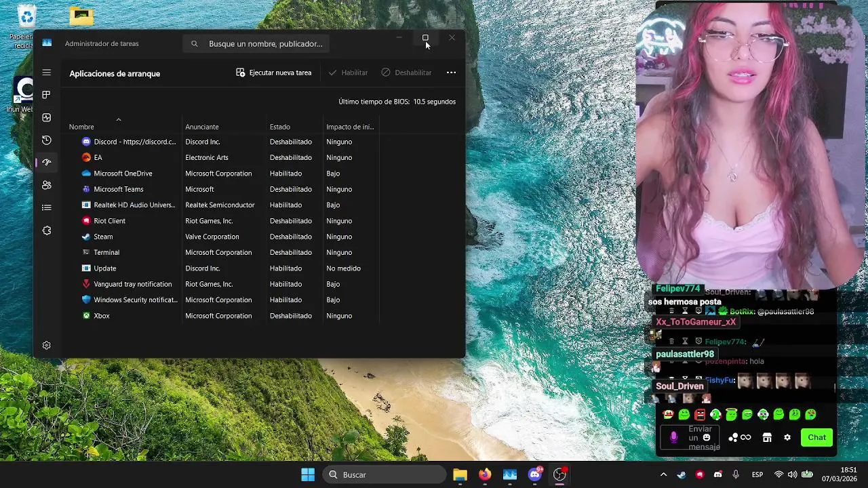The height and width of the screenshot is (488, 868).
Task: Toggle the sort arrow above Nombre column
Action: [118, 119]
